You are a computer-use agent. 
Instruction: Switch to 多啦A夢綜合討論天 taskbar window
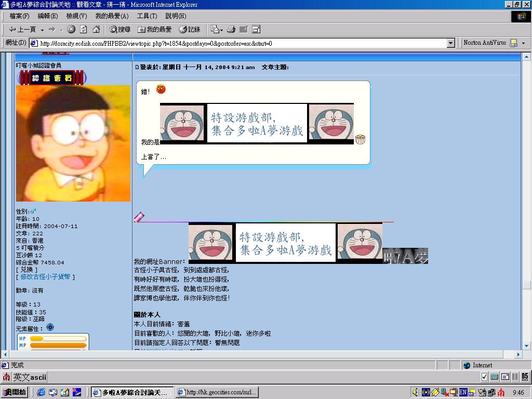point(132,393)
